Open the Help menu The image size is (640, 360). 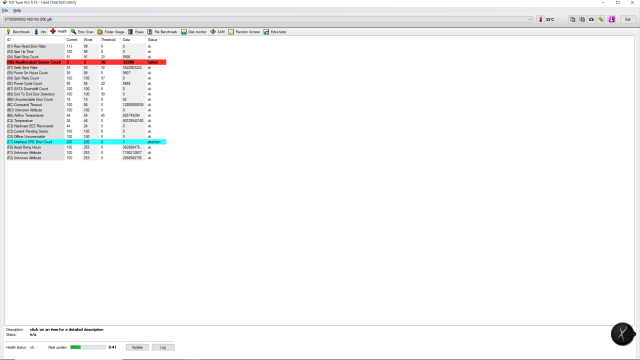(17, 11)
